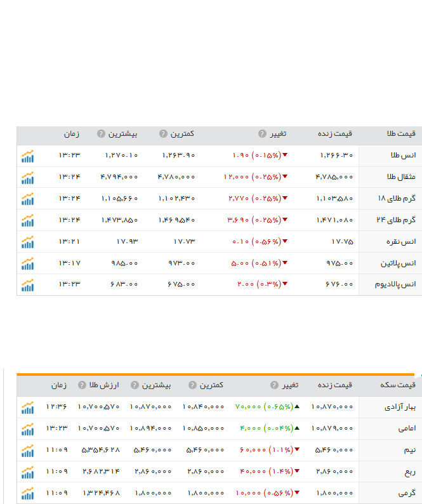
Task: Click help icon beside gold table کمترین header
Action: pyautogui.click(x=163, y=134)
